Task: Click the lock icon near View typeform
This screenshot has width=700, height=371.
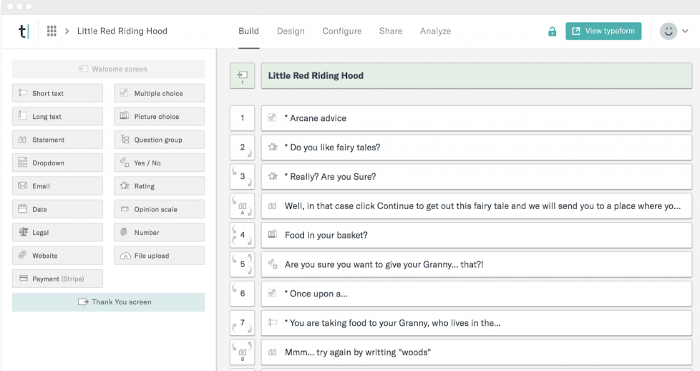Action: (552, 31)
